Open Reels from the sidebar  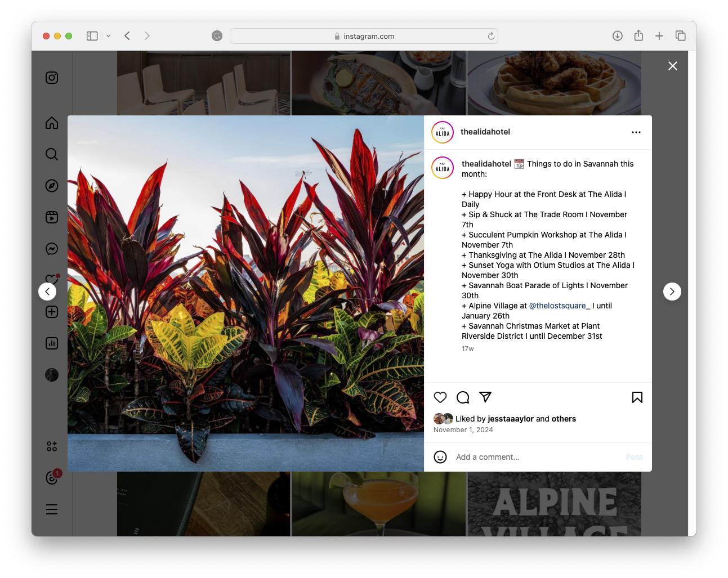[x=52, y=217]
